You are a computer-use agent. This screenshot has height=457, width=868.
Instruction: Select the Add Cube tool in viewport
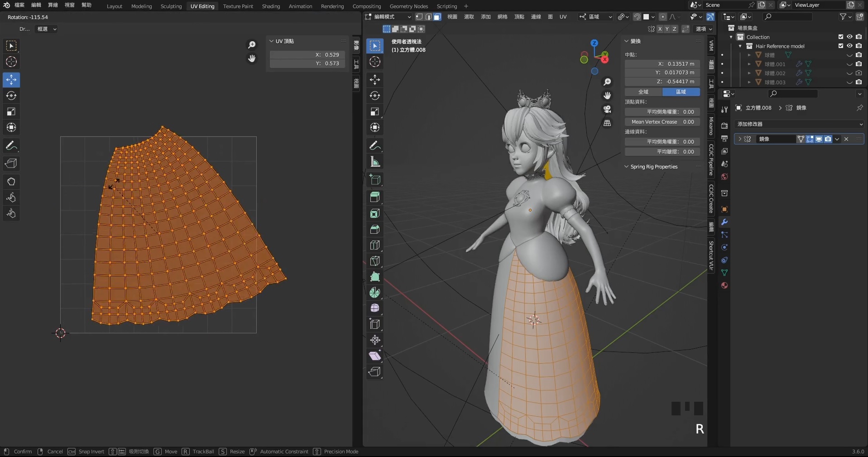coord(375,179)
